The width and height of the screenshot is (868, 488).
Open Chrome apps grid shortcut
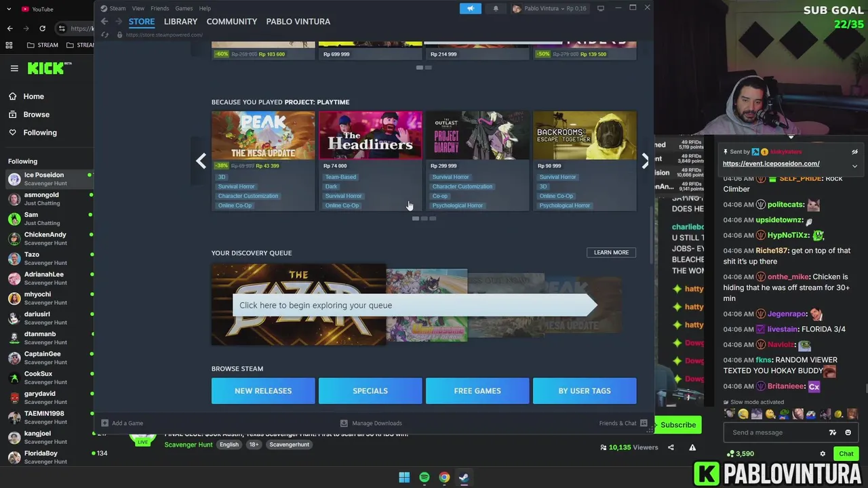point(9,45)
